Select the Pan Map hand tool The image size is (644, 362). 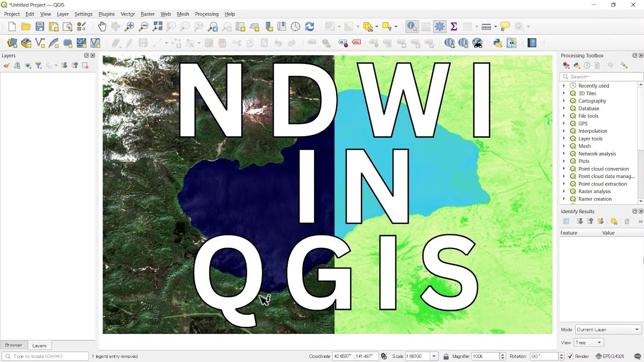[x=102, y=27]
